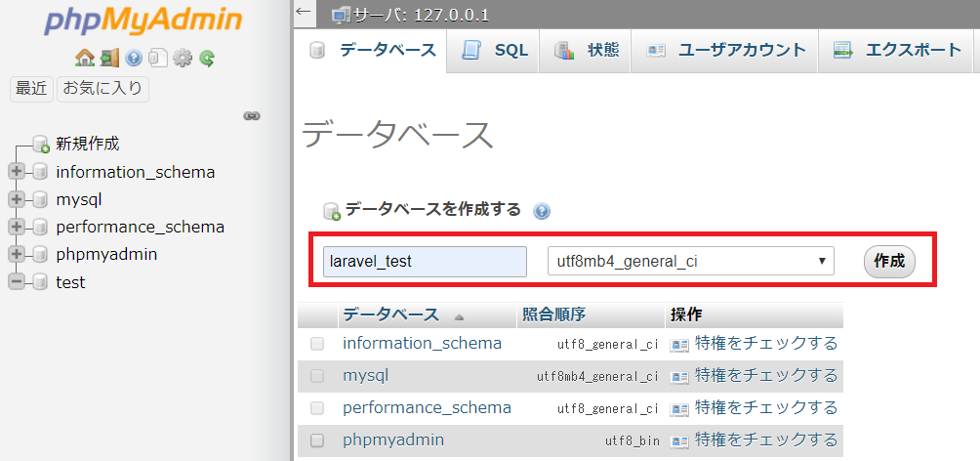Screen dimensions: 980x461
Task: Open phpMyAdmin documentation question-mark icon
Action: (134, 59)
